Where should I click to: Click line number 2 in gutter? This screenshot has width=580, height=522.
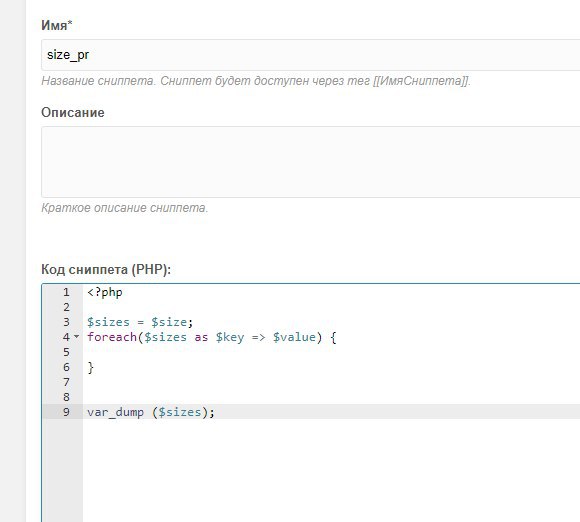point(66,307)
